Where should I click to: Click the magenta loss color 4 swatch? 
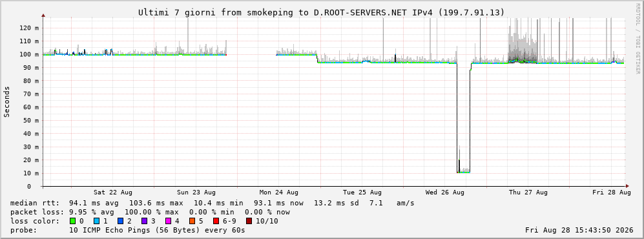[169, 221]
